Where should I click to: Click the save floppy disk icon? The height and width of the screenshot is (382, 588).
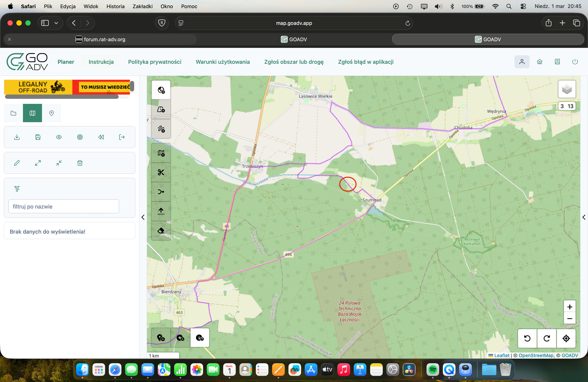click(38, 137)
